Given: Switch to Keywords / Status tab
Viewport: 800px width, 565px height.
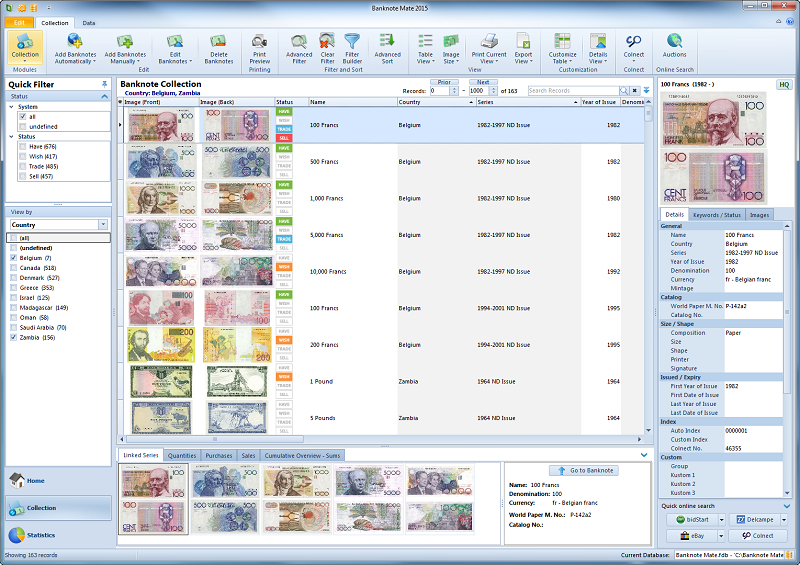Looking at the screenshot, I should (716, 215).
